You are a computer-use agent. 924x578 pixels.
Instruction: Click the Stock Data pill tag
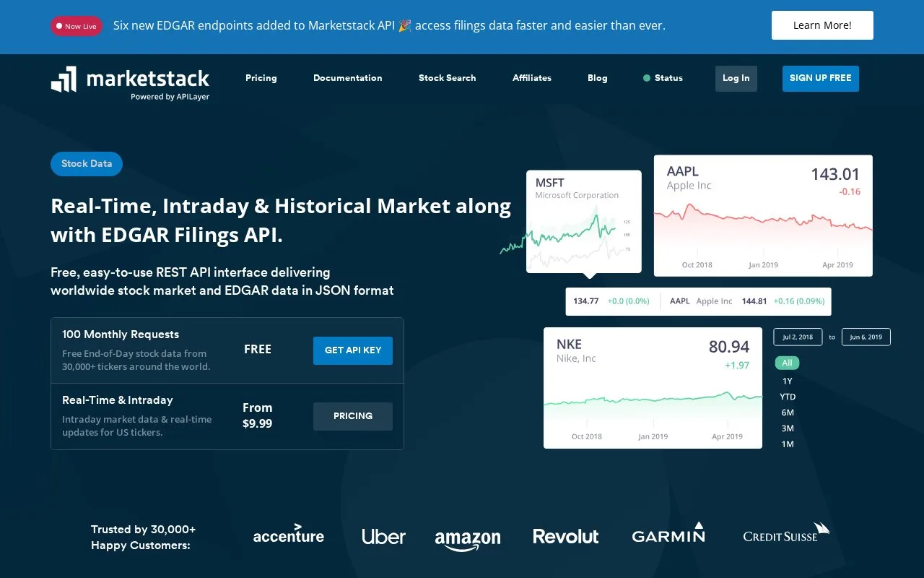[x=87, y=164]
